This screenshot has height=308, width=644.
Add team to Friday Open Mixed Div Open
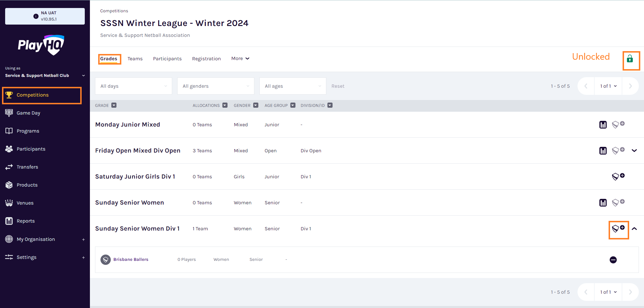click(x=618, y=150)
